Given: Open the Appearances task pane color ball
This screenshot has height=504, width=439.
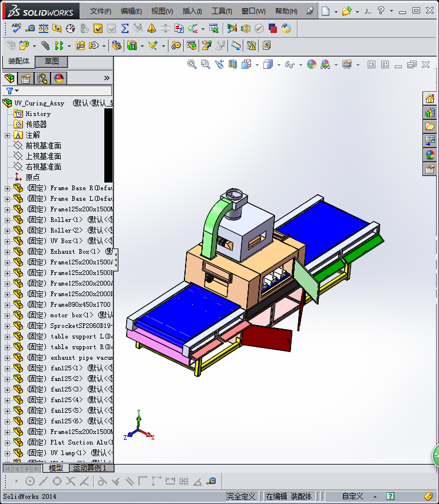Looking at the screenshot, I should click(x=430, y=155).
